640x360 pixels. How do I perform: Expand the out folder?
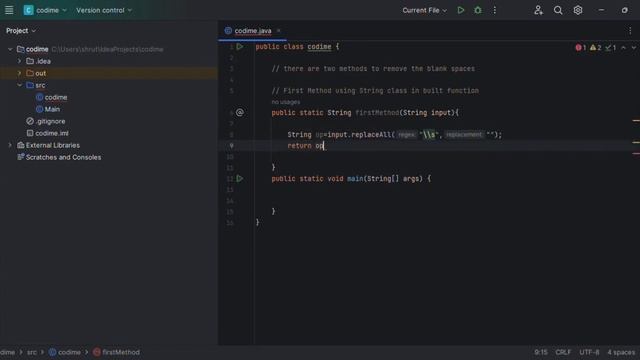coord(19,73)
